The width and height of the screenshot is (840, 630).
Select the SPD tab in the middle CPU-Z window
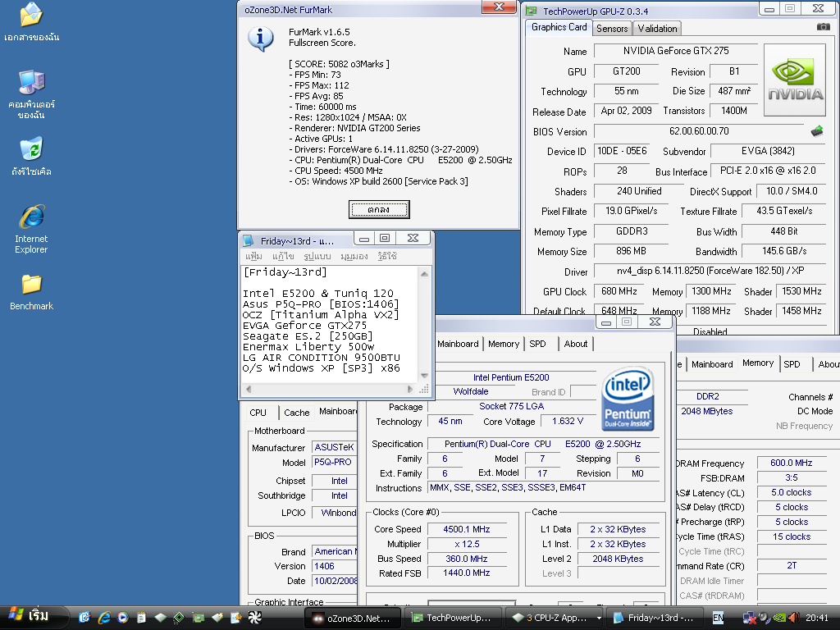tap(537, 344)
